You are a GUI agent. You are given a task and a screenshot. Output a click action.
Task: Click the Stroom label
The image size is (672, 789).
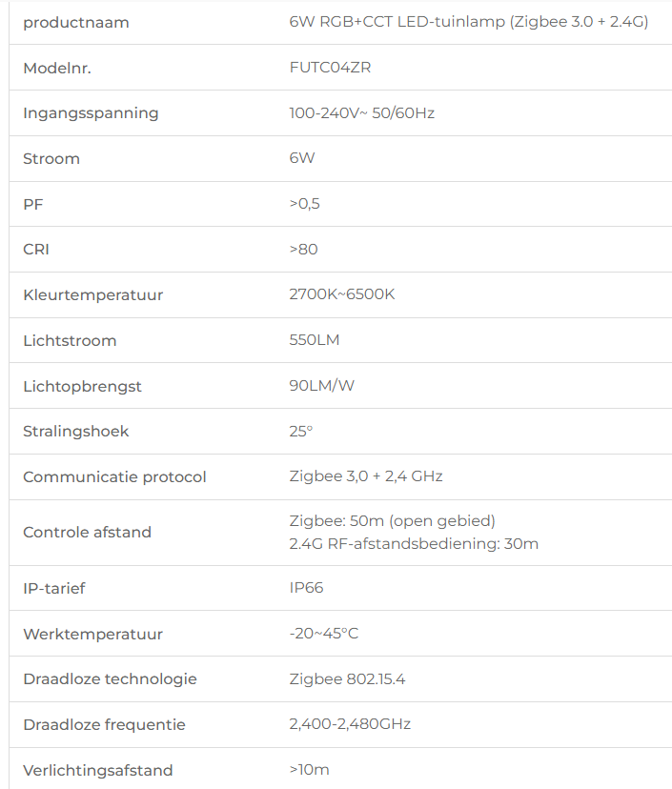[51, 158]
